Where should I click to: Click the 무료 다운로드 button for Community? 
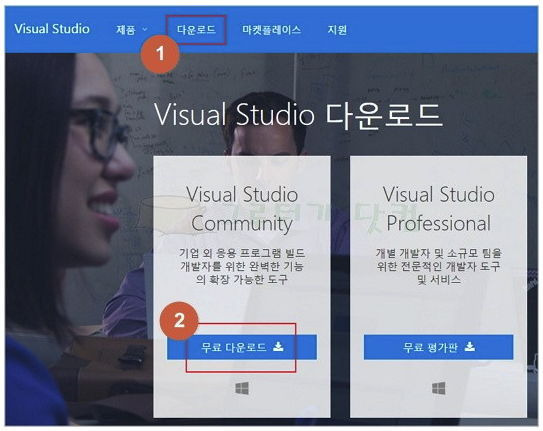[x=242, y=347]
